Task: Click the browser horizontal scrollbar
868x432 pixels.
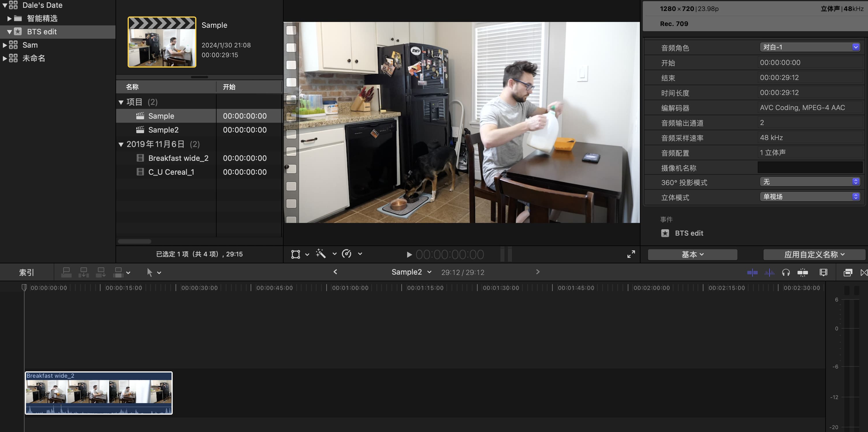Action: click(x=135, y=241)
